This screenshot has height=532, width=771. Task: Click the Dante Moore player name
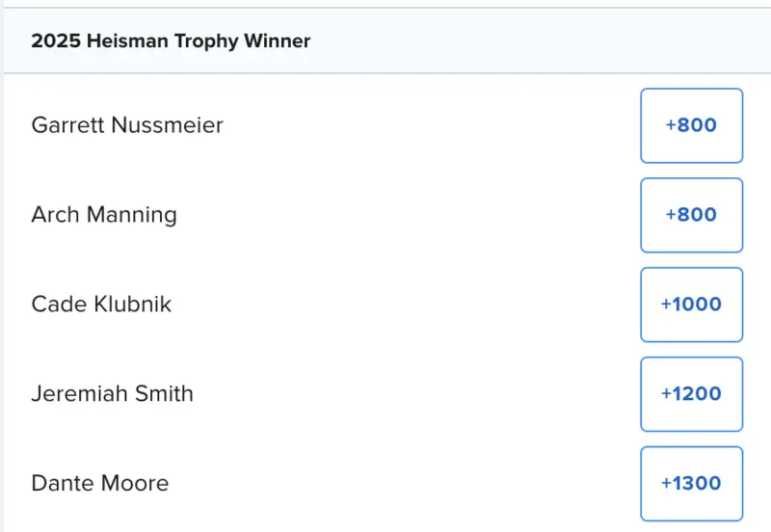[x=100, y=484]
